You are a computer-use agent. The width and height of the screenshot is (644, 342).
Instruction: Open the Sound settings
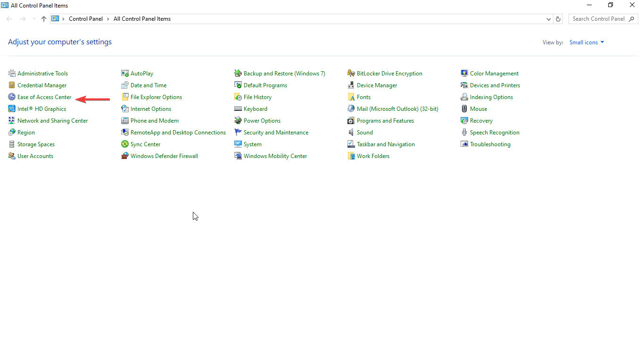(x=363, y=132)
